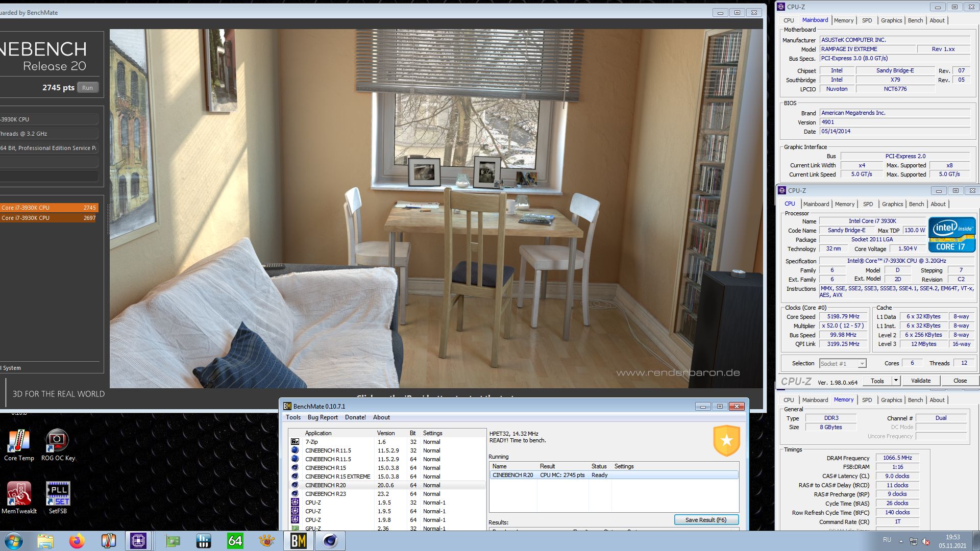The height and width of the screenshot is (551, 980).
Task: Open About menu in BenchMate
Action: click(381, 417)
